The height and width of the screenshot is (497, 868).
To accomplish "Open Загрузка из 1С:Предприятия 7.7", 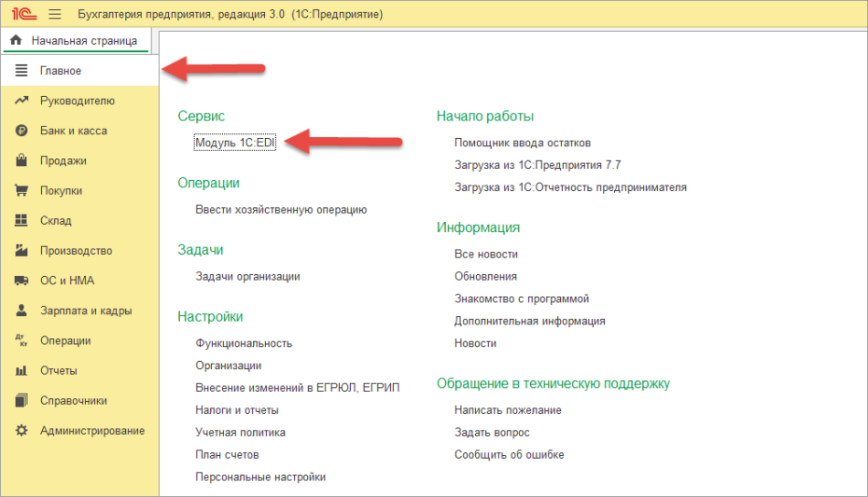I will click(538, 165).
